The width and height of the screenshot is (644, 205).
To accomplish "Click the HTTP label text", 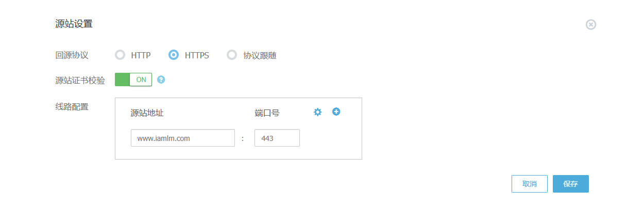I will (141, 55).
